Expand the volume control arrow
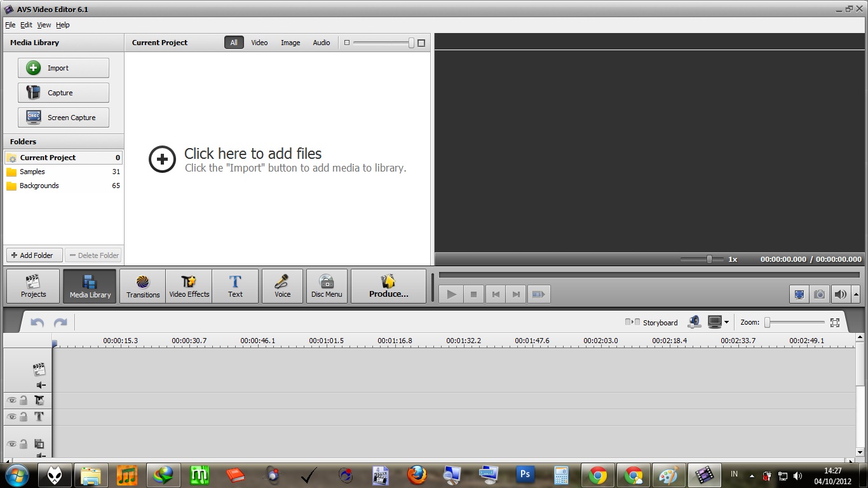The height and width of the screenshot is (488, 868). 855,294
